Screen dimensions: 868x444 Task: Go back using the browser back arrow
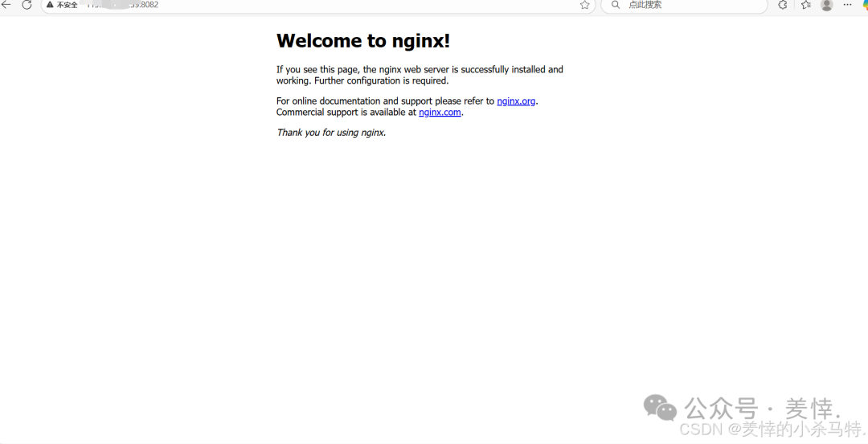coord(6,5)
